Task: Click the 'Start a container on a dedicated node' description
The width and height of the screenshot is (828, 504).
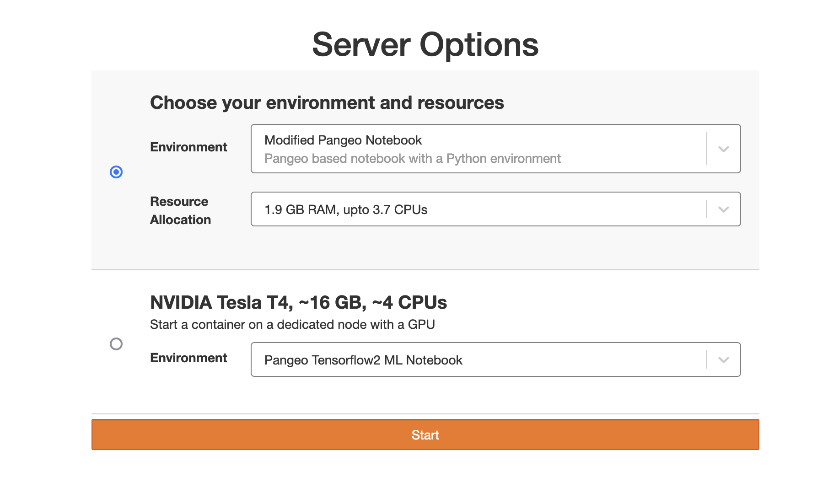Action: [292, 325]
